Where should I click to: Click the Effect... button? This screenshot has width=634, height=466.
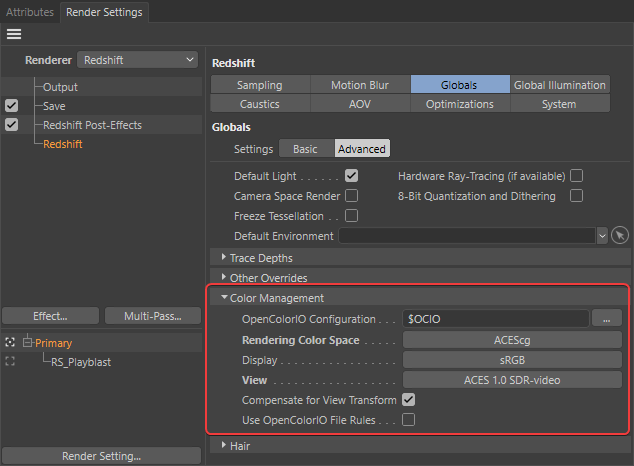[50, 316]
